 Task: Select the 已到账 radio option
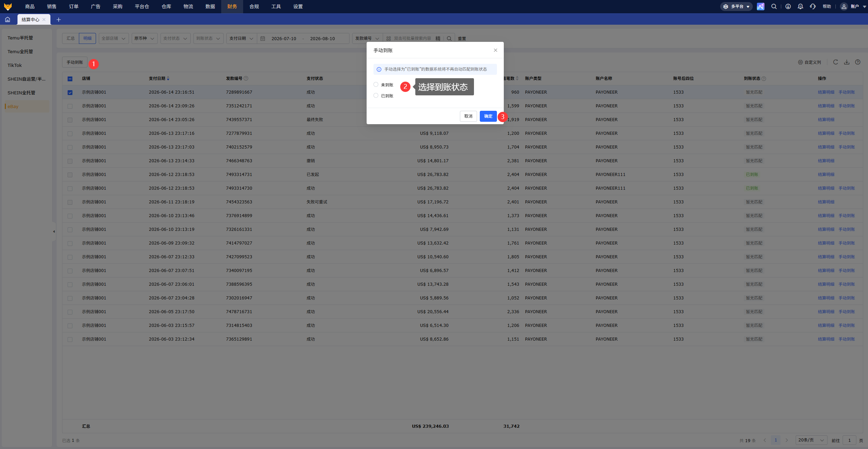[376, 95]
